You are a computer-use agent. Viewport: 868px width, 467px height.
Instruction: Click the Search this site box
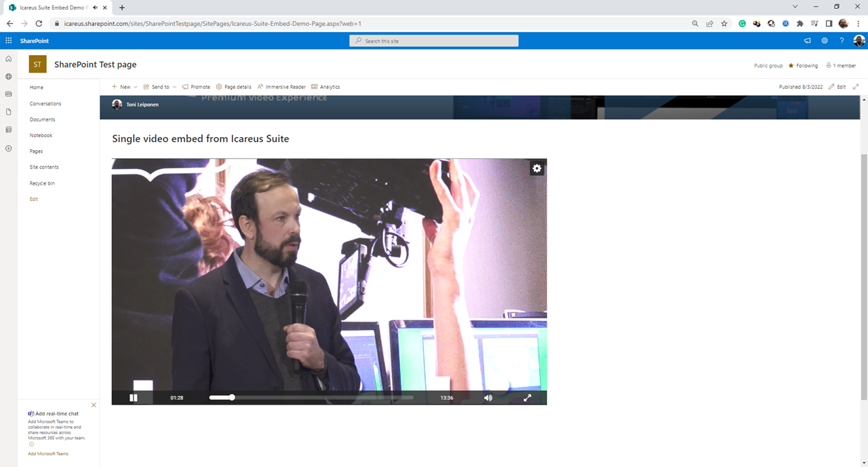pyautogui.click(x=434, y=41)
